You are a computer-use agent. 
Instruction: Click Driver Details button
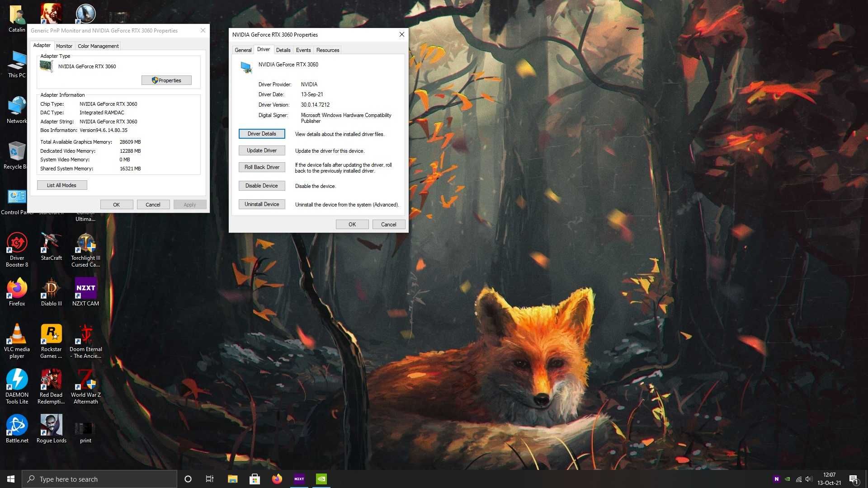(262, 134)
